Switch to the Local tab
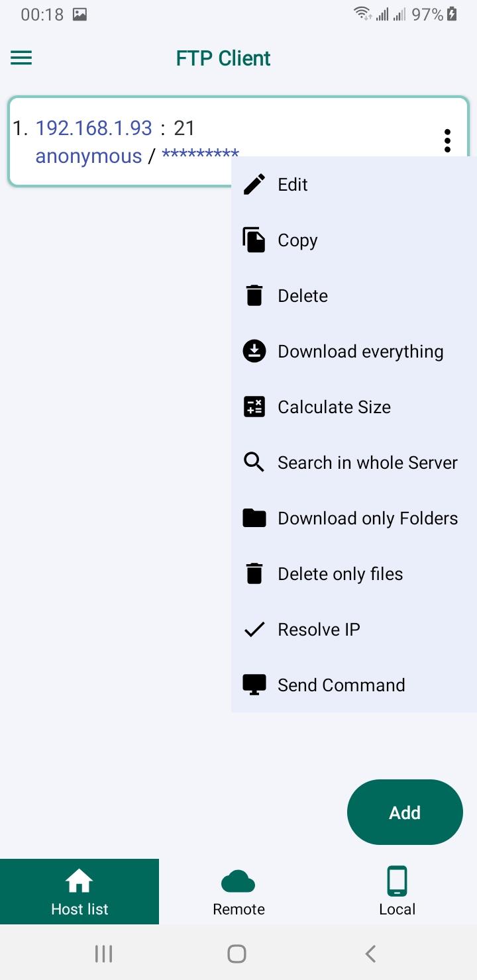Screen dimensions: 477x980 pyautogui.click(x=397, y=891)
